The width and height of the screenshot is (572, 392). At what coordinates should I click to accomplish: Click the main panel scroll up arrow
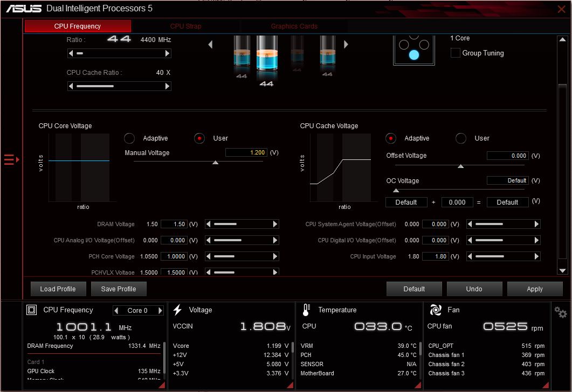click(562, 39)
